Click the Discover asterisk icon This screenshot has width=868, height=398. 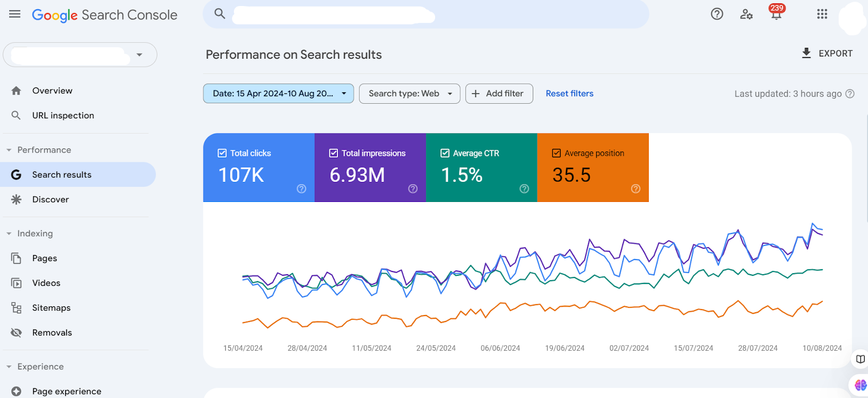coord(16,199)
